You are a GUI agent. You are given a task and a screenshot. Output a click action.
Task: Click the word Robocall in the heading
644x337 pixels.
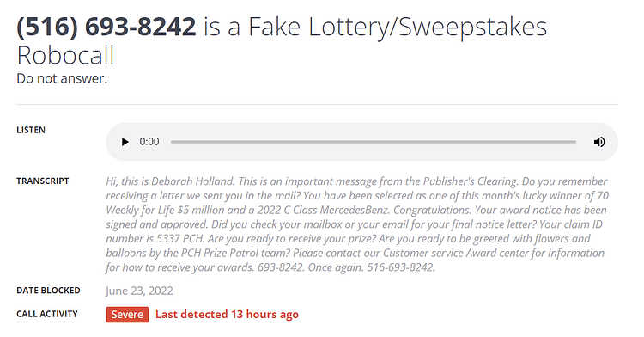(x=65, y=56)
